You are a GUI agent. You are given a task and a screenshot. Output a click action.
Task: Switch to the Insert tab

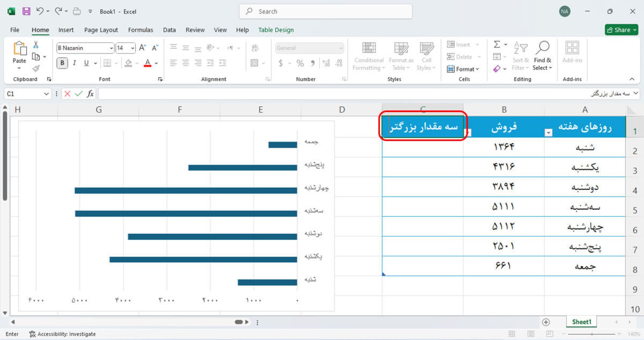point(66,30)
